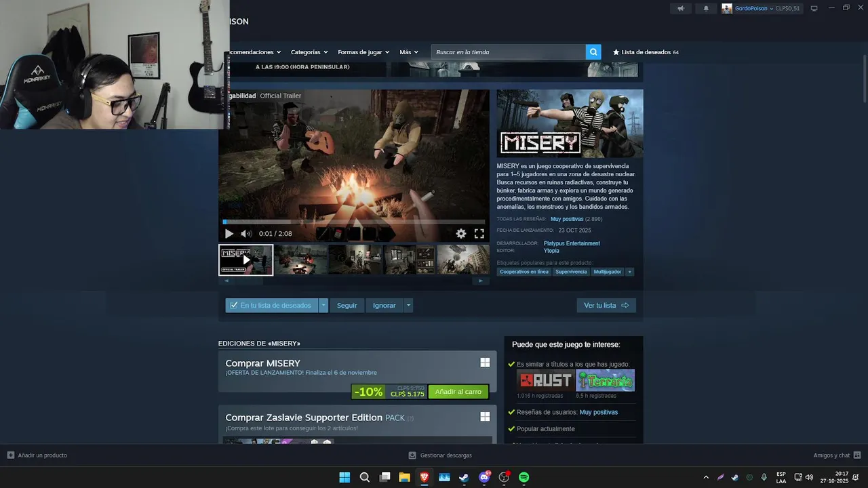Viewport: 868px width, 488px height.
Task: Switch to Brave browser on taskbar
Action: pos(425,477)
